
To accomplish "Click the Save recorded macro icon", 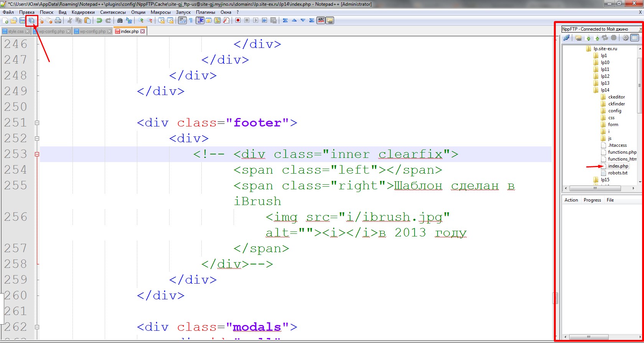I will pos(273,20).
